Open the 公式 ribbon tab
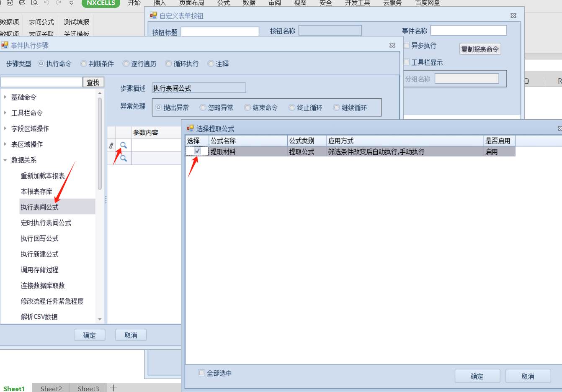Image resolution: width=562 pixels, height=392 pixels. [x=224, y=3]
